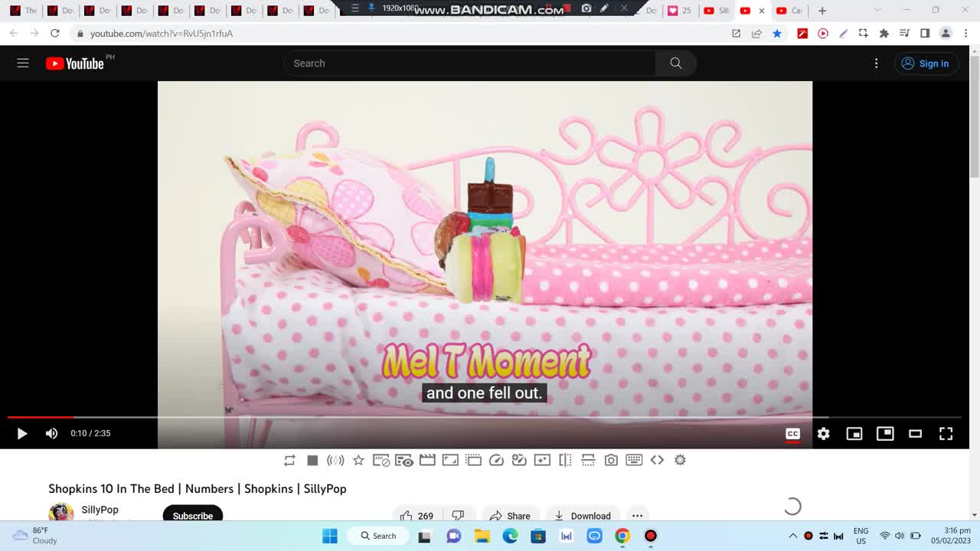Open the media control playlist icon
Screen dimensions: 980x551
point(904,34)
